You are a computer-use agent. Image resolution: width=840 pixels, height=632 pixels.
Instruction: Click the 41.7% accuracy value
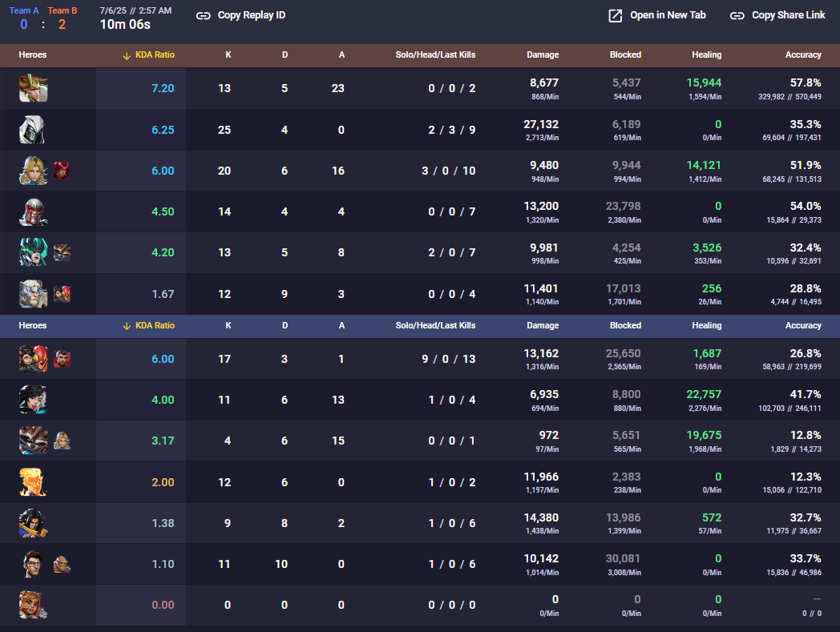[806, 394]
